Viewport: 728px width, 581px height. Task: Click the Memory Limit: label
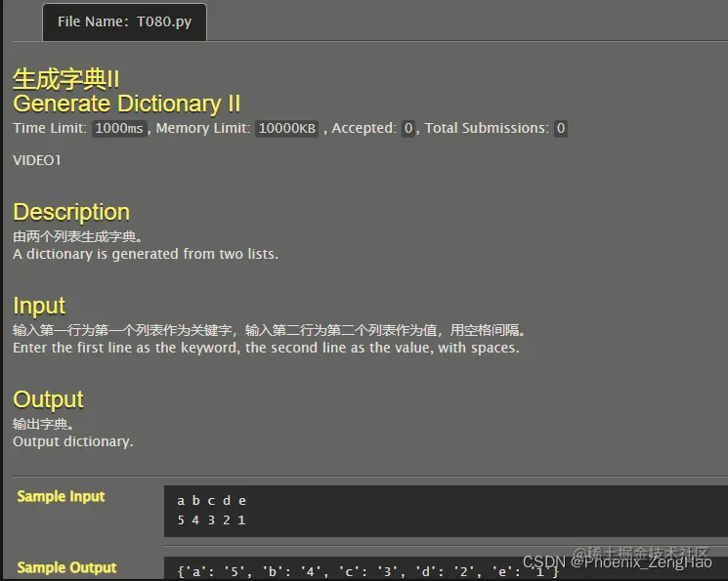[203, 128]
